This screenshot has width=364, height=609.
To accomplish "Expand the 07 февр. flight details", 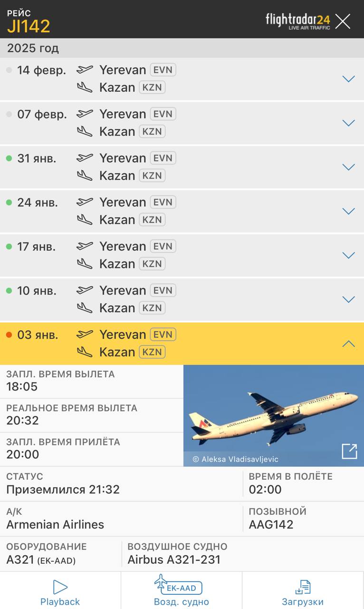I will (x=349, y=123).
